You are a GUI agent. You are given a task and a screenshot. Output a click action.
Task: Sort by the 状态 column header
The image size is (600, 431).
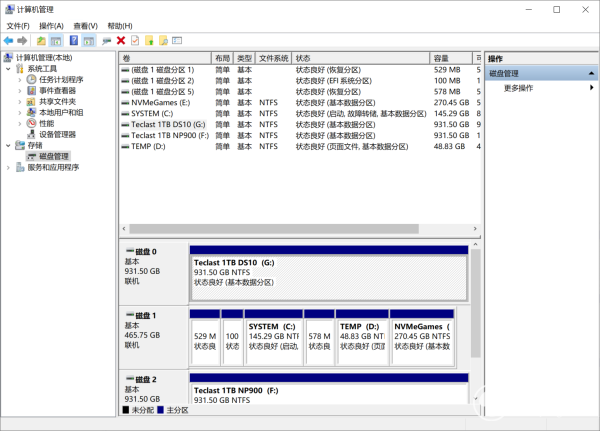[x=360, y=58]
